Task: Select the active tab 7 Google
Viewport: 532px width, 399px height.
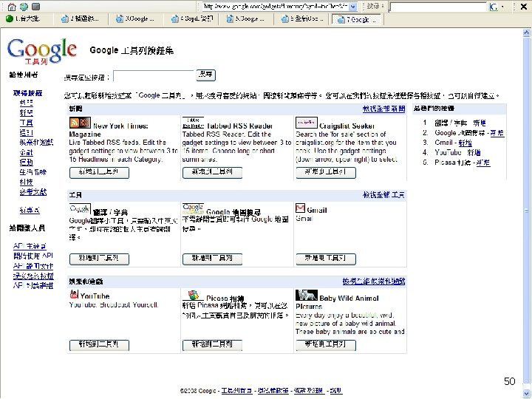Action: [x=358, y=19]
